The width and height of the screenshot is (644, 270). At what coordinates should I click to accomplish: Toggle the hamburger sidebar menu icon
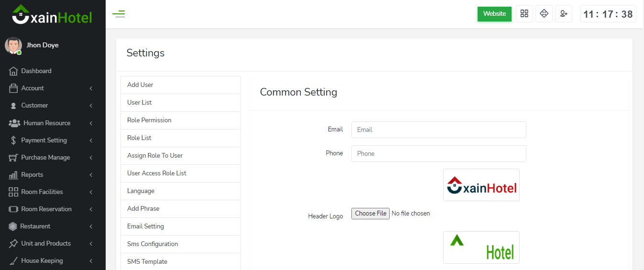[x=119, y=14]
